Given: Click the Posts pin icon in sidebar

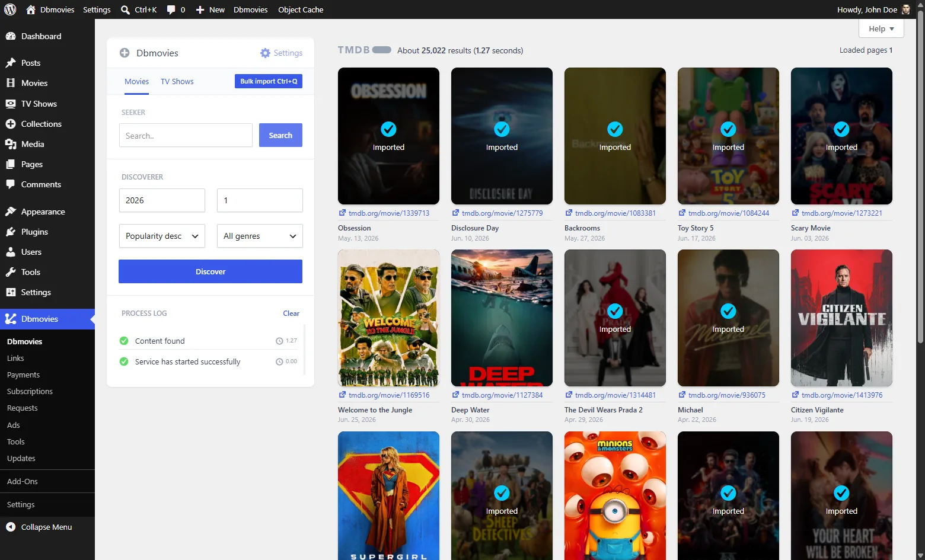Looking at the screenshot, I should [x=11, y=63].
